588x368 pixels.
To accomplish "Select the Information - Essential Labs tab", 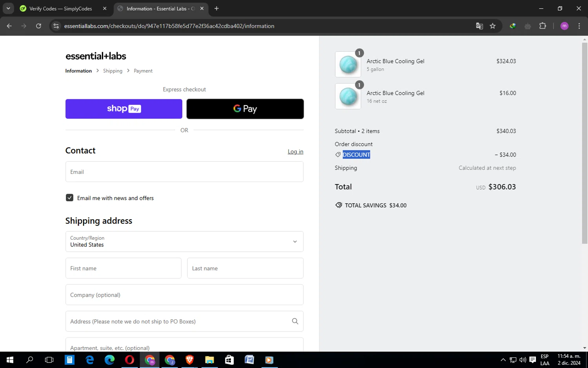I will pos(160,8).
